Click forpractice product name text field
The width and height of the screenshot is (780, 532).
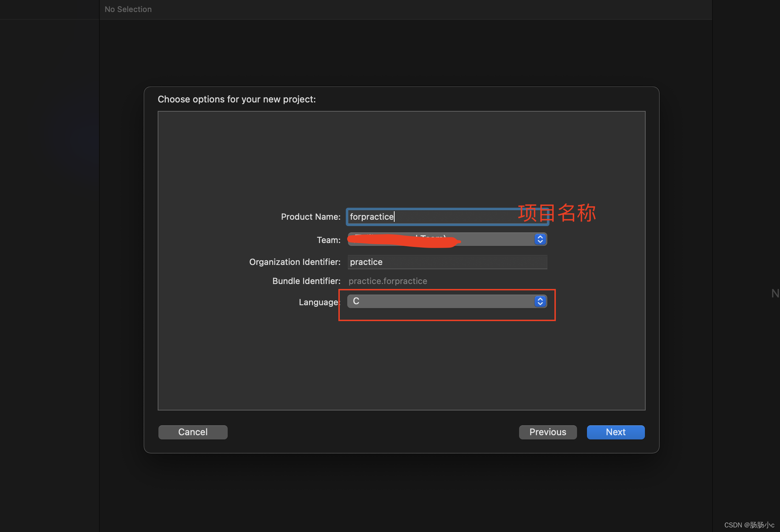[444, 216]
